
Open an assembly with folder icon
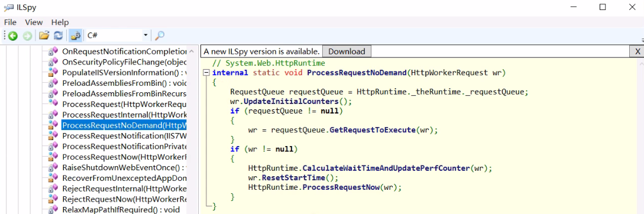[x=44, y=35]
